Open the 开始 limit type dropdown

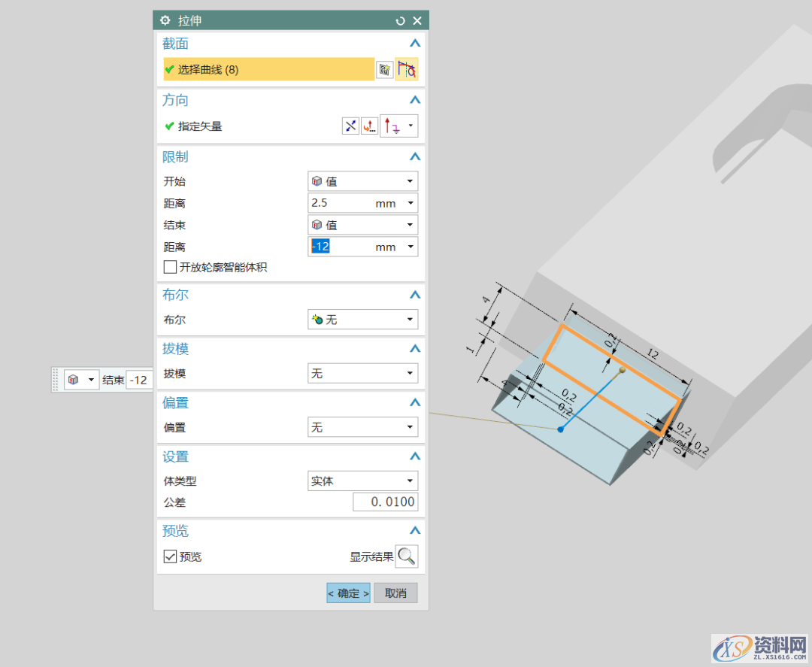click(x=362, y=180)
